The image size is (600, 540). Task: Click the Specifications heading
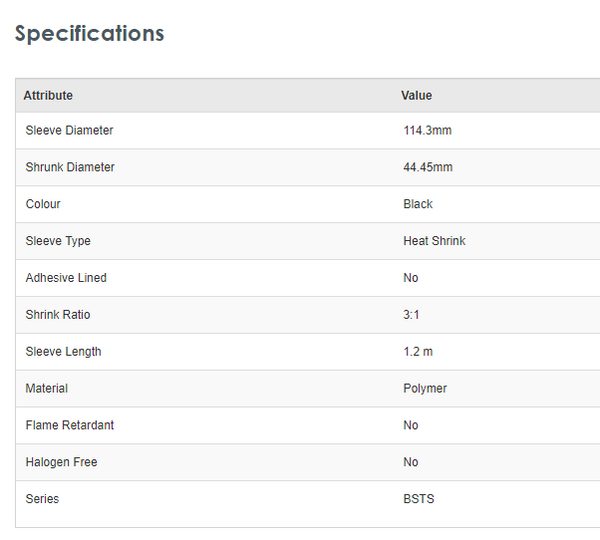point(89,33)
